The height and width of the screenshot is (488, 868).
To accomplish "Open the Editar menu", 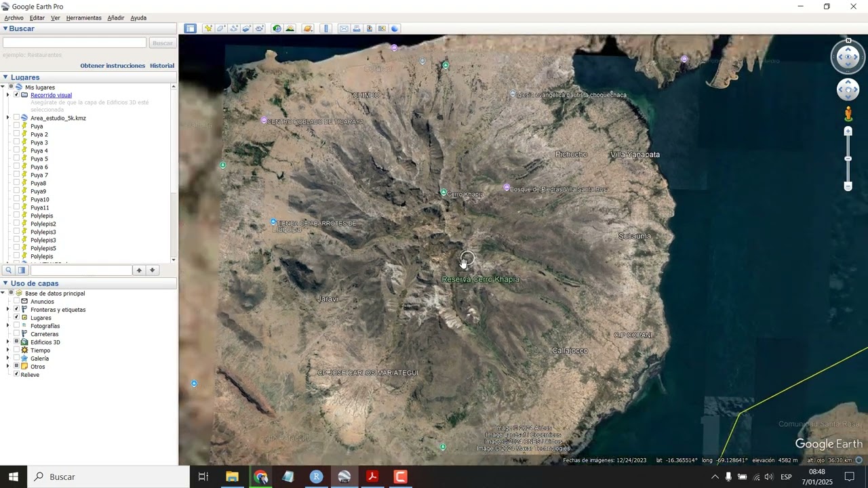I will point(37,18).
